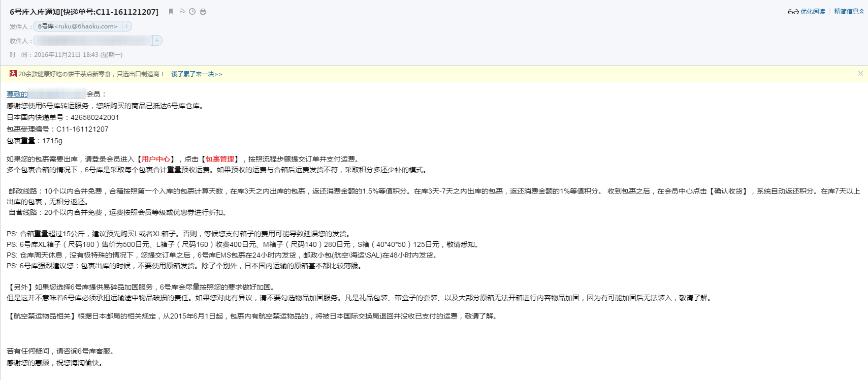The image size is (868, 380).
Task: Print the email with the printer icon
Action: click(x=203, y=11)
